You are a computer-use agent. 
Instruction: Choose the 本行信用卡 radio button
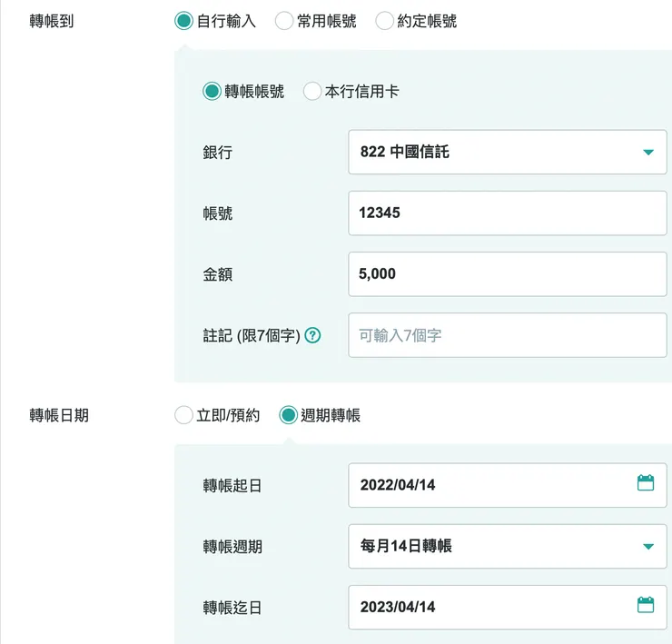[x=312, y=92]
